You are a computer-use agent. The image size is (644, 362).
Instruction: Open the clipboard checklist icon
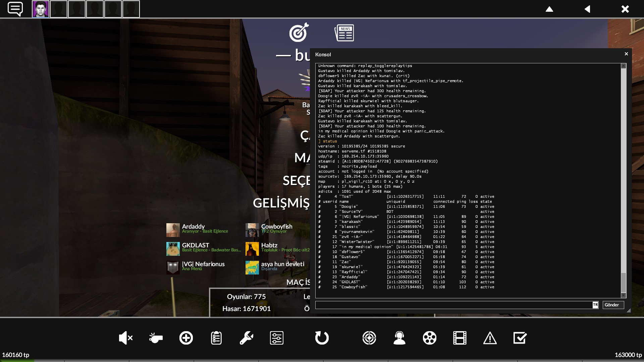point(216,338)
